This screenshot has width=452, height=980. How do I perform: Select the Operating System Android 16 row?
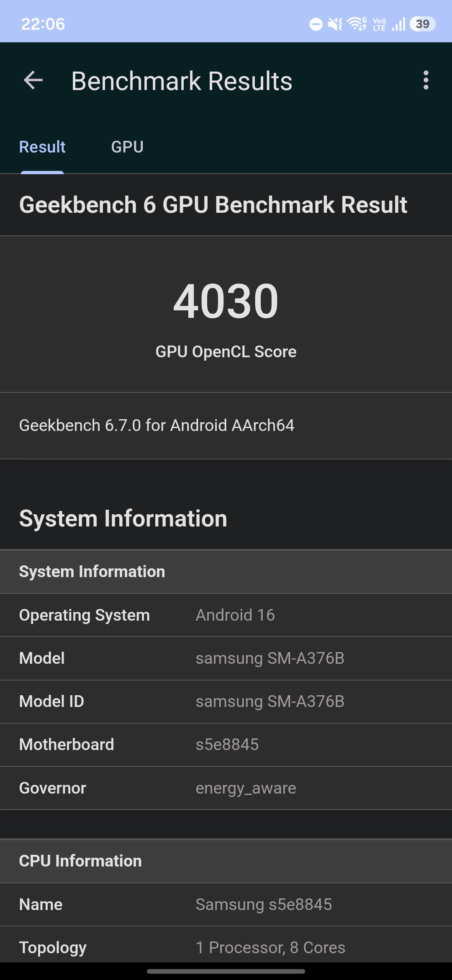click(x=226, y=615)
